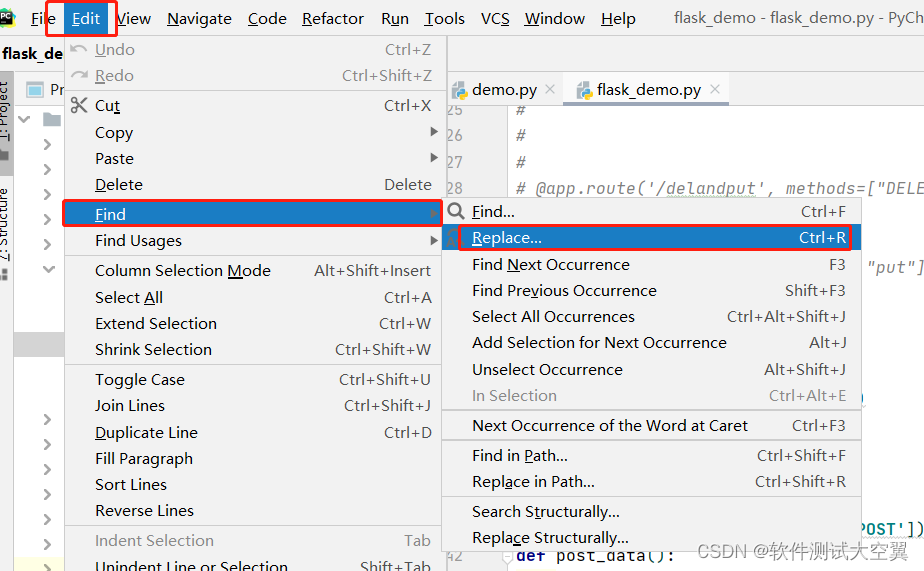924x571 pixels.
Task: Choose Join Lines
Action: (252, 405)
